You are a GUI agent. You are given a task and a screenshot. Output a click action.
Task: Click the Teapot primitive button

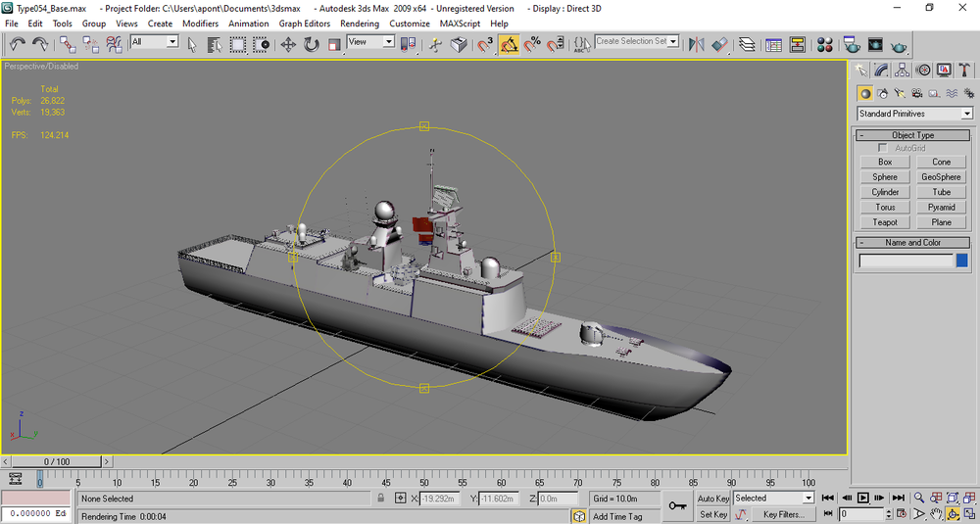coord(885,221)
